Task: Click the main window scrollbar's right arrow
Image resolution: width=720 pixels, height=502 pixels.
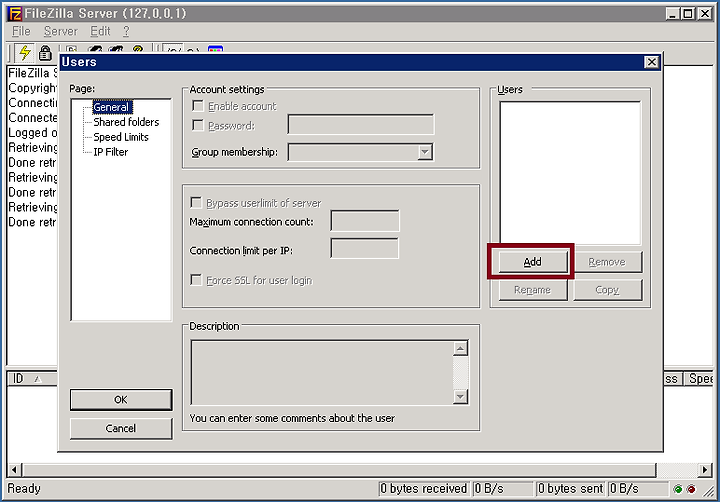Action: (704, 469)
